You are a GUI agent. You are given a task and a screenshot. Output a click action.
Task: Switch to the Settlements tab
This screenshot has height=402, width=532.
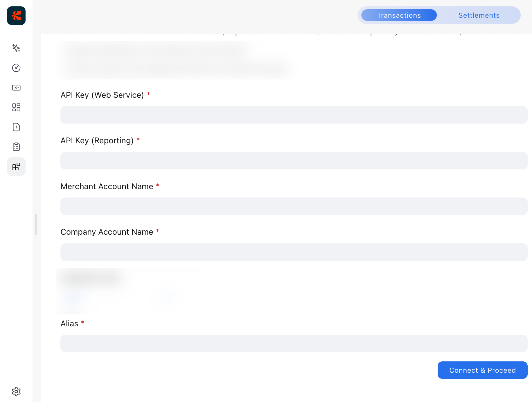[479, 15]
